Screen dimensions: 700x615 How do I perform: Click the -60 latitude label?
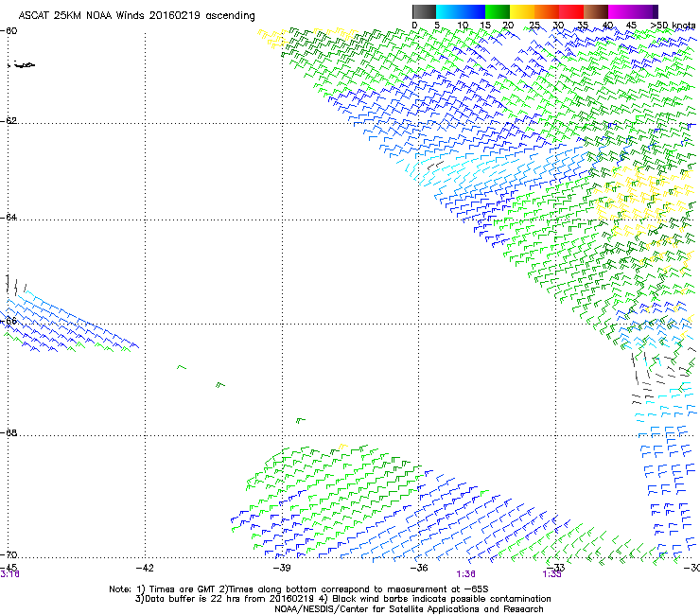(9, 31)
